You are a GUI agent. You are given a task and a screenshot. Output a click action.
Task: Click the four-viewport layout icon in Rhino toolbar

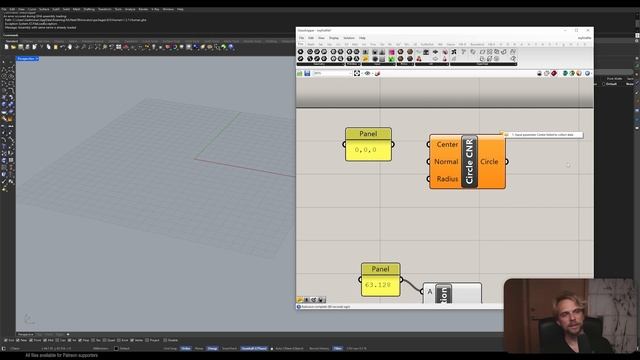(x=119, y=47)
